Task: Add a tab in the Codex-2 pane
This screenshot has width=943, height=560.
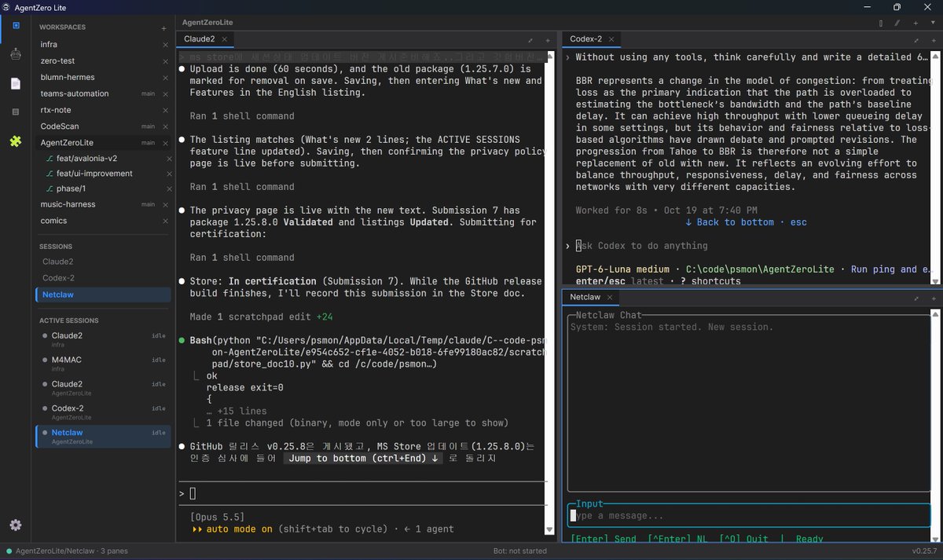Action: pos(934,39)
